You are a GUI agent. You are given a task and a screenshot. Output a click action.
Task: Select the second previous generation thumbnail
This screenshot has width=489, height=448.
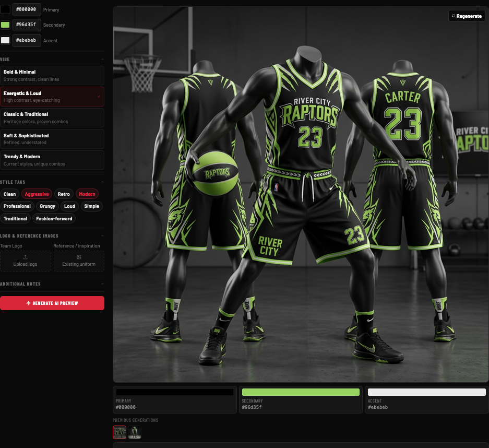tap(135, 432)
